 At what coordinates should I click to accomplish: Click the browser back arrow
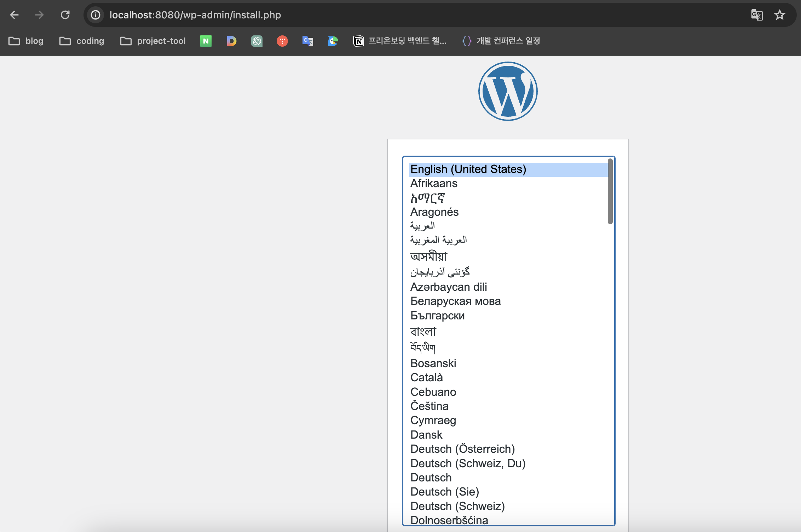(x=14, y=15)
